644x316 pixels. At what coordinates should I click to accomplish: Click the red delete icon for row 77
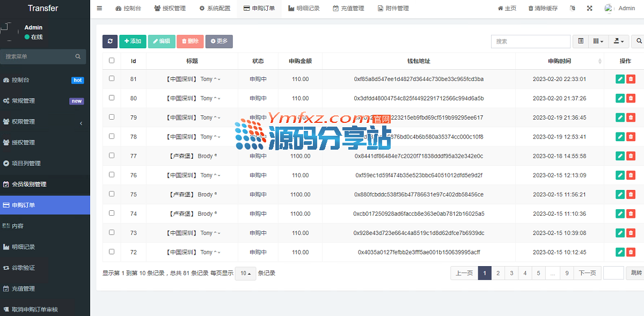click(631, 156)
